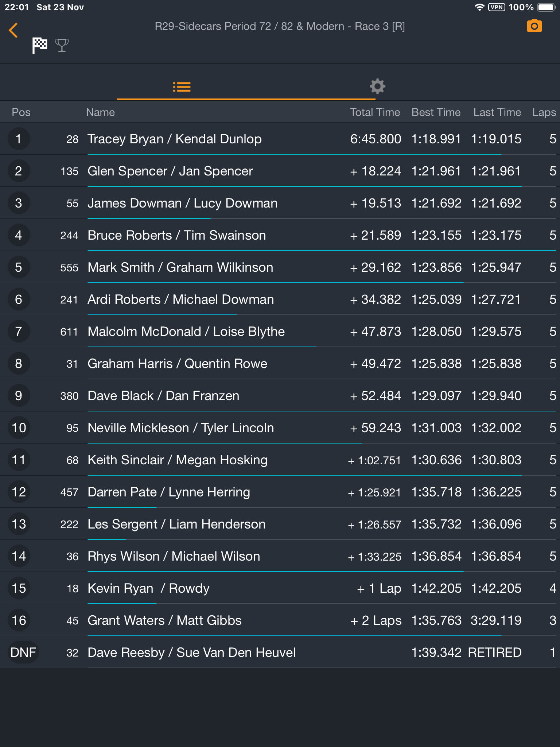
Task: Sort by Total Time column header
Action: 375,112
